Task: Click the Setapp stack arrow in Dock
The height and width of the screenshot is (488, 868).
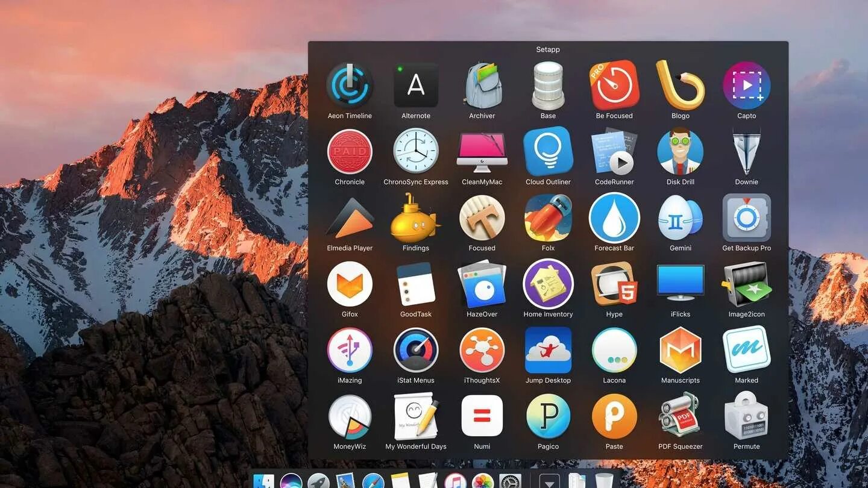Action: click(549, 482)
